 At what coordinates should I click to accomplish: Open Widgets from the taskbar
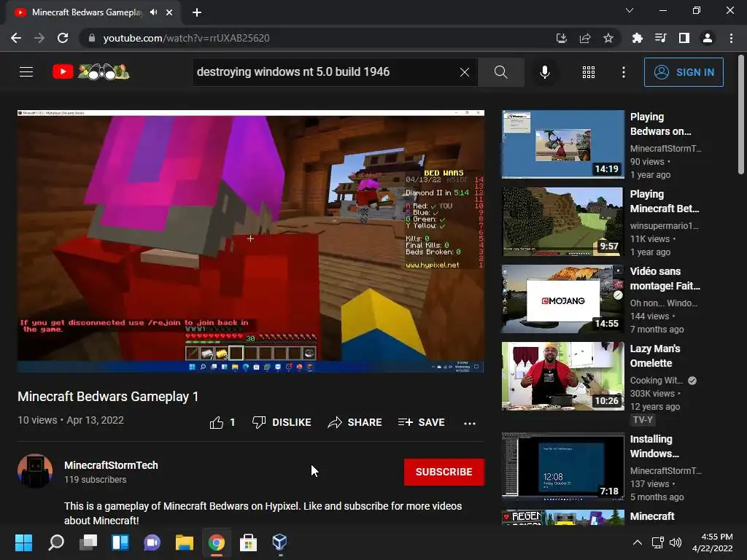[120, 542]
